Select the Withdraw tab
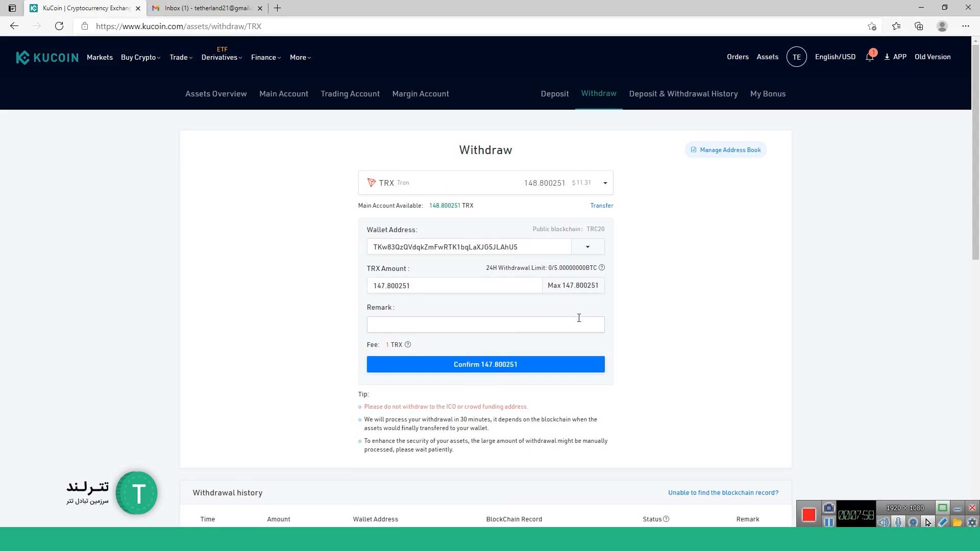 pyautogui.click(x=599, y=93)
